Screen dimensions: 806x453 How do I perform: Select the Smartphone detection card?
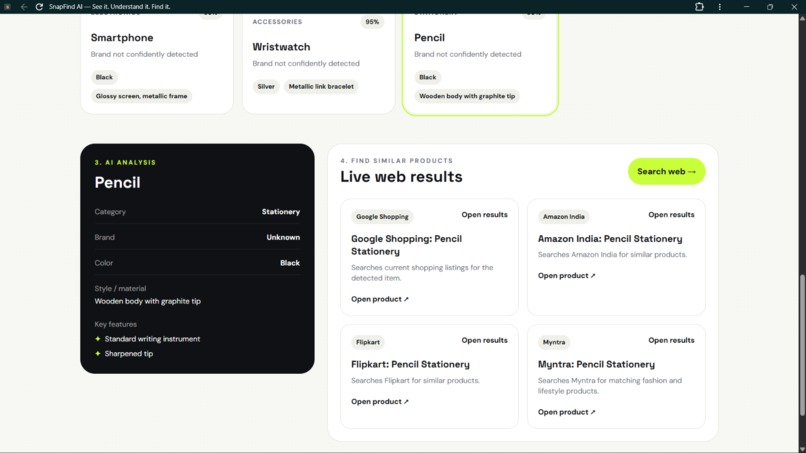tap(157, 63)
